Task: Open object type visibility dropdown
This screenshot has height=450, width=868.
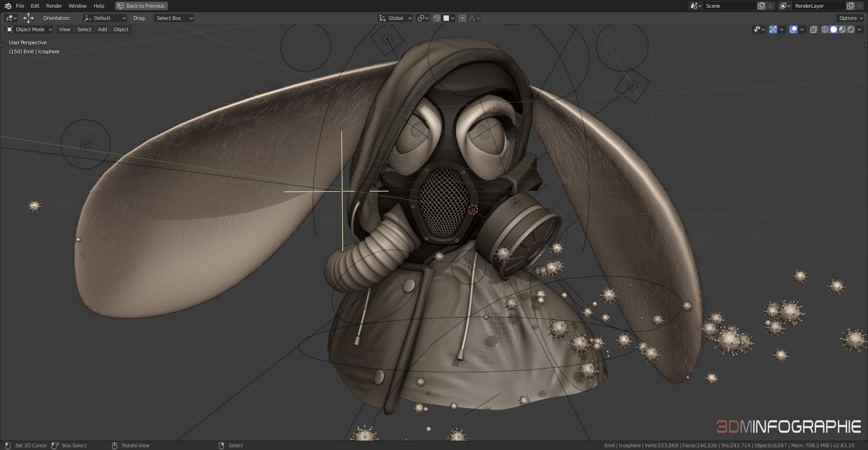Action: (x=759, y=29)
